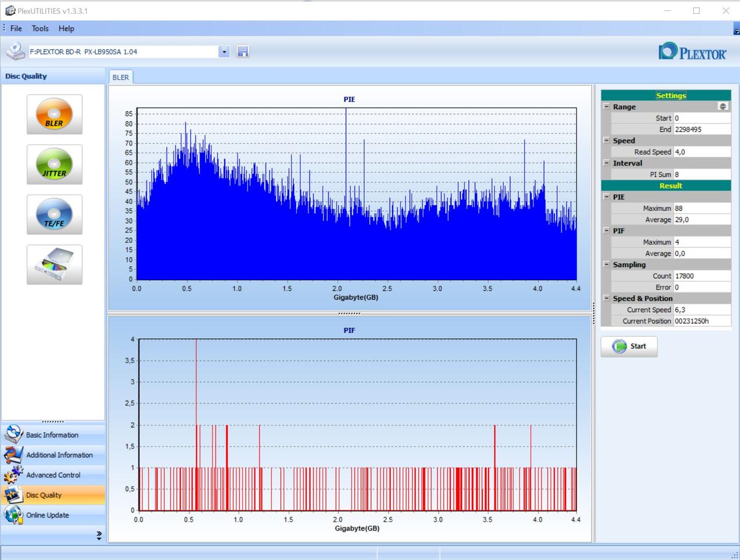Click the splitter between PIE and PIF charts
This screenshot has width=740, height=560.
coord(349,313)
